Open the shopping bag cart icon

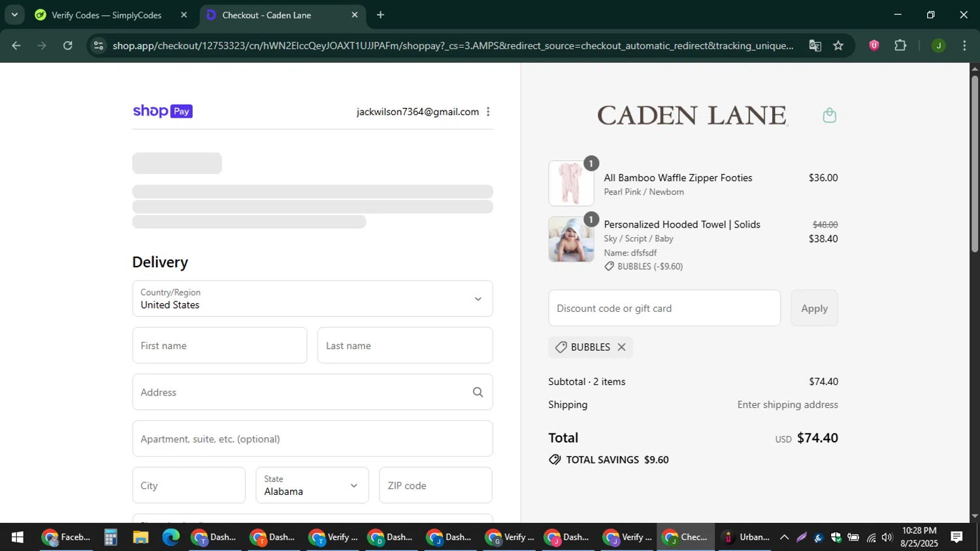[x=829, y=116]
